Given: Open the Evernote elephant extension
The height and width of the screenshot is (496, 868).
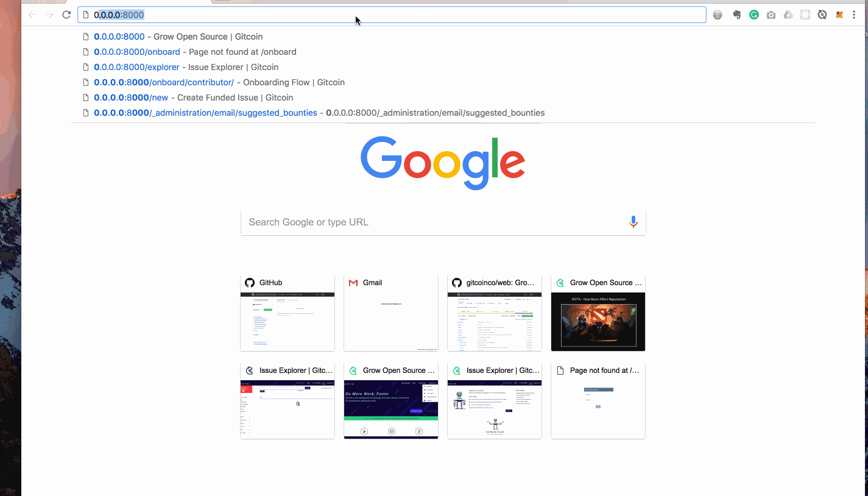Looking at the screenshot, I should [x=736, y=15].
